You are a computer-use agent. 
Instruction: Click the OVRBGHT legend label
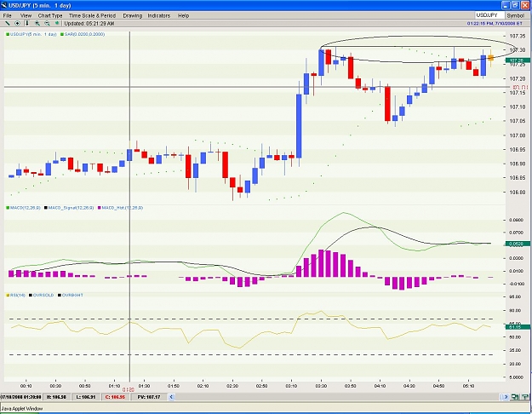(x=72, y=295)
